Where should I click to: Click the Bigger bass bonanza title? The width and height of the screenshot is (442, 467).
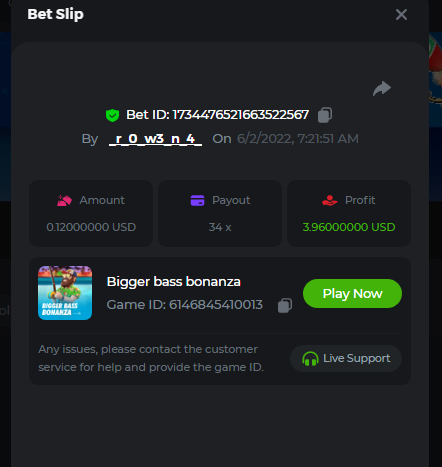tap(174, 282)
